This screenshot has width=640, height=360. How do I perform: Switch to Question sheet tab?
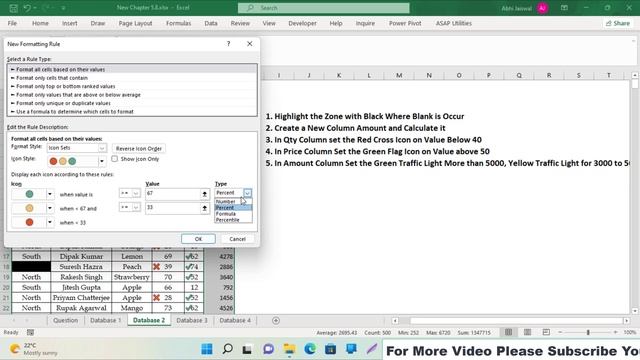pos(65,320)
